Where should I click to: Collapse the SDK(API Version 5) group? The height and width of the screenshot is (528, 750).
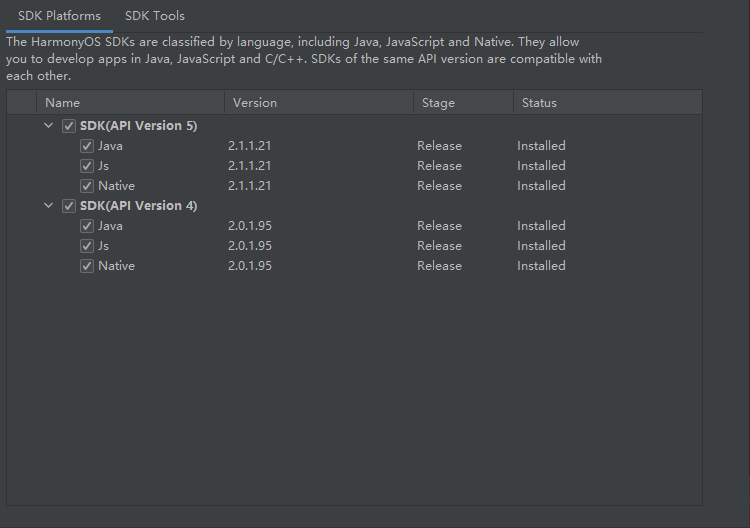click(48, 126)
